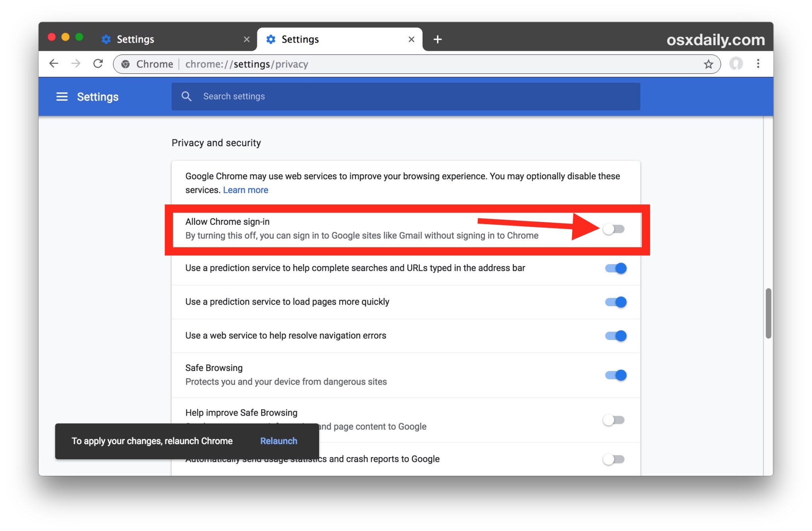Click the bookmark star icon
The width and height of the screenshot is (812, 531).
point(709,63)
